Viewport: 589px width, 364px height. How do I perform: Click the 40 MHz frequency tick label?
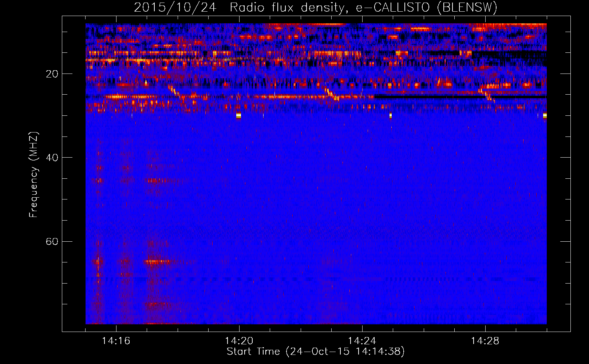tap(52, 158)
